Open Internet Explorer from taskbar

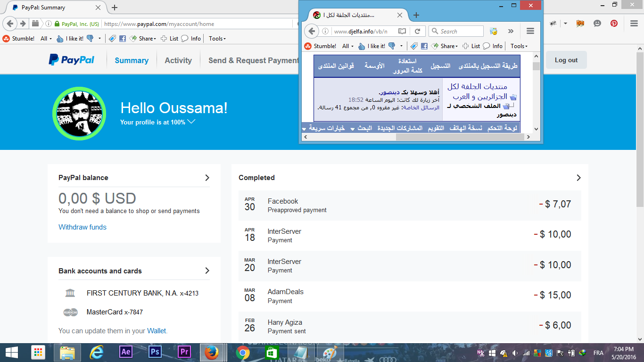click(x=97, y=352)
